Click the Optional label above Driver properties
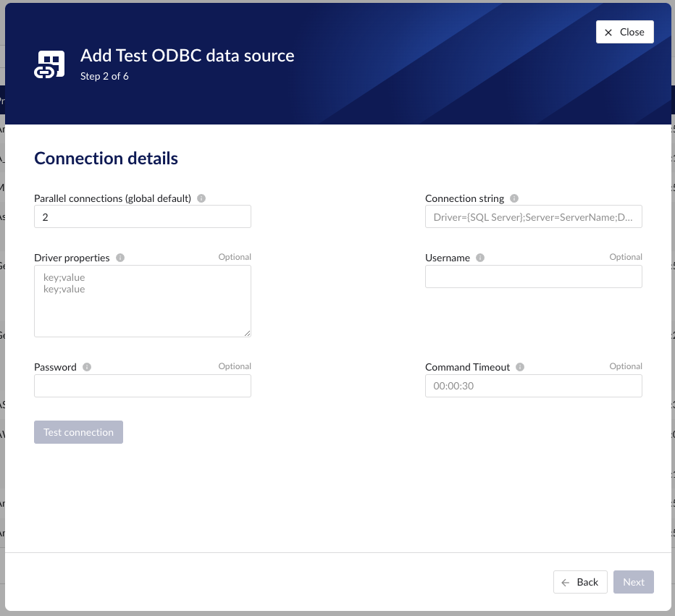Screen dimensions: 675x616 235,257
